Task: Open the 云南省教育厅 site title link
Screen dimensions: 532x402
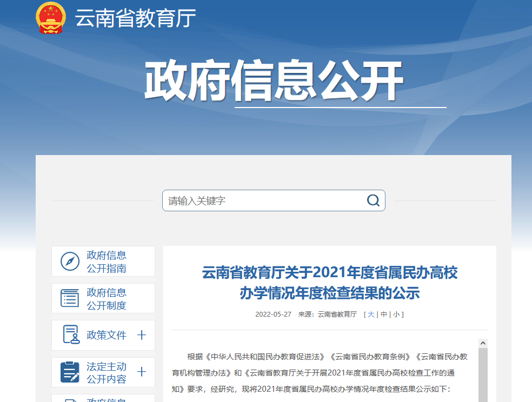Action: pyautogui.click(x=135, y=18)
